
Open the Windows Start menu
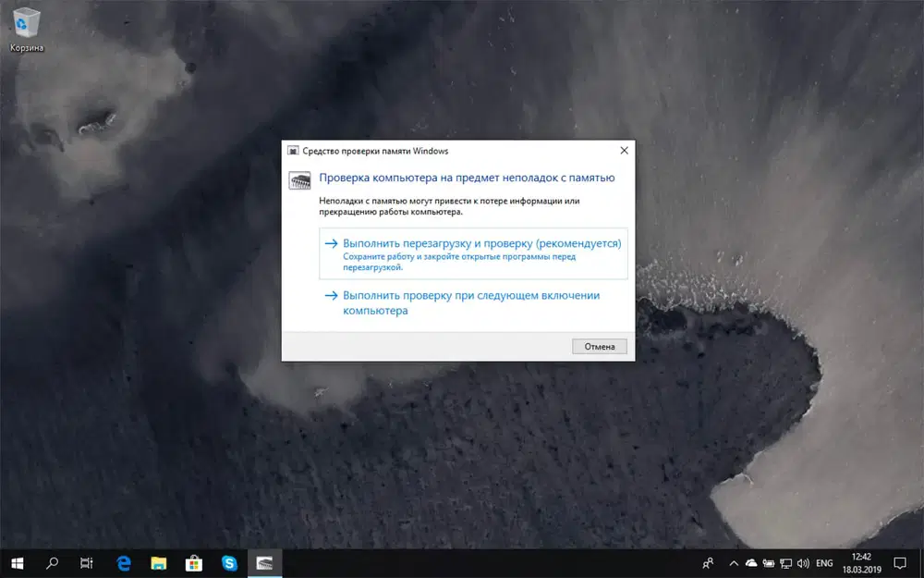17,563
